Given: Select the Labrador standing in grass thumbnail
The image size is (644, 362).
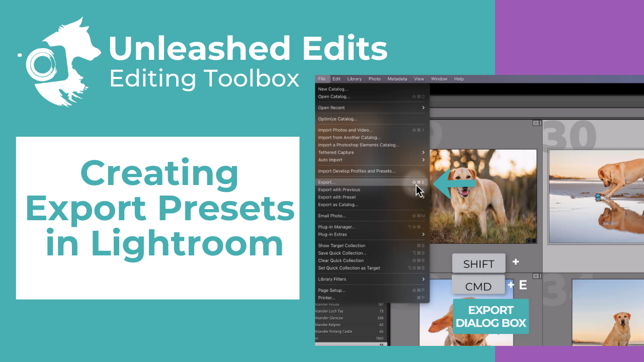Looking at the screenshot, I should 482,196.
